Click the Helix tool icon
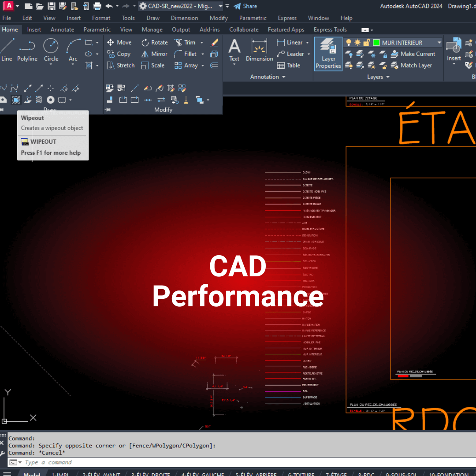 tap(39, 100)
